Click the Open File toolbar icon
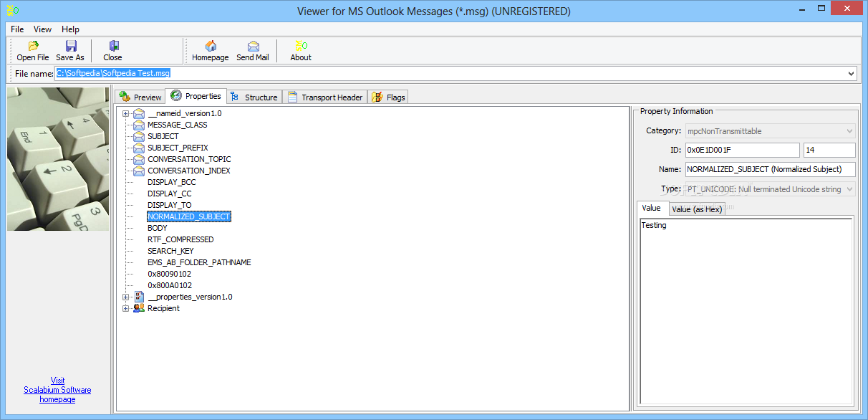This screenshot has height=420, width=868. 33,46
